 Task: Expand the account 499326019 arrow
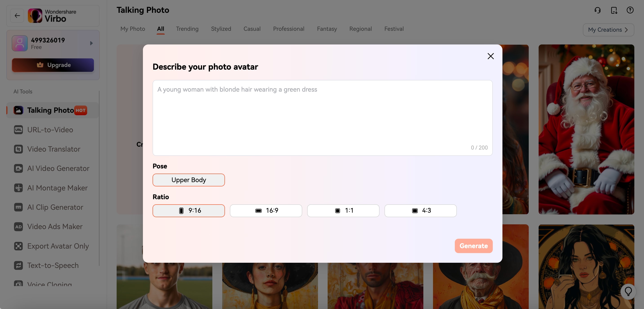click(x=91, y=43)
